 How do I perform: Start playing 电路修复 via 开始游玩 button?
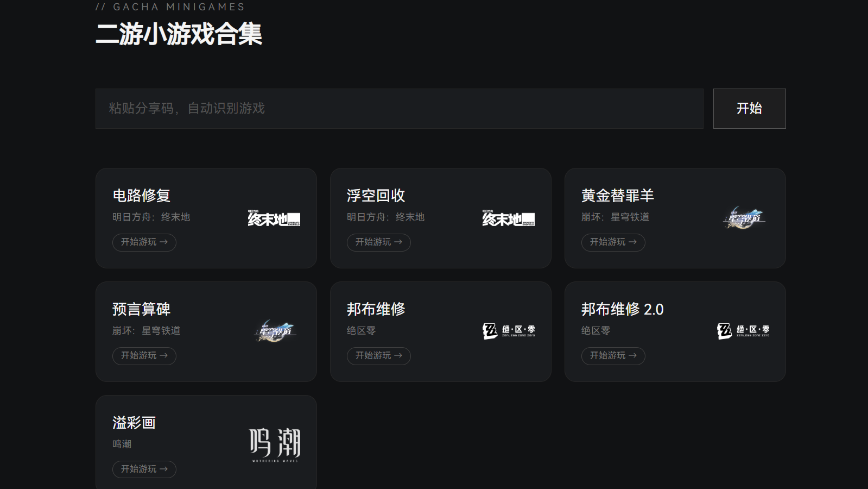pos(144,242)
